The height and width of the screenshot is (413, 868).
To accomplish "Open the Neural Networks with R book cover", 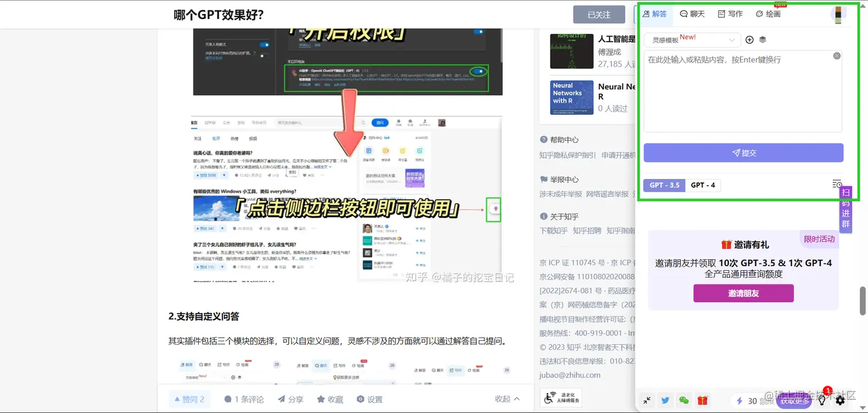I will tap(571, 98).
